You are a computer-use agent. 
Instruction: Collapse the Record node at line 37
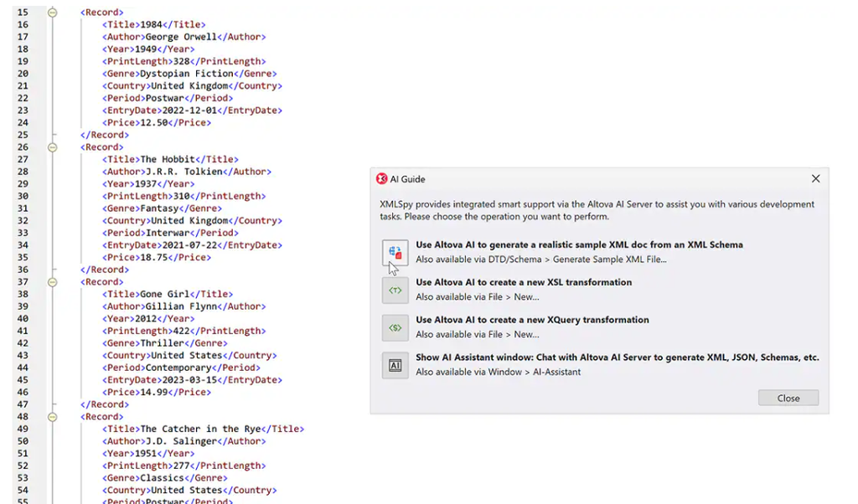click(x=53, y=282)
